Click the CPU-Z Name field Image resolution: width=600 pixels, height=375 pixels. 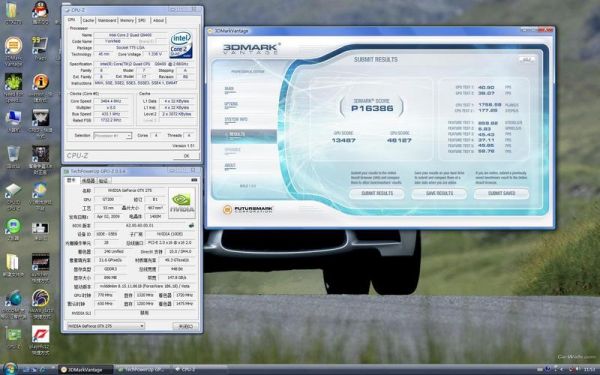tap(130, 35)
